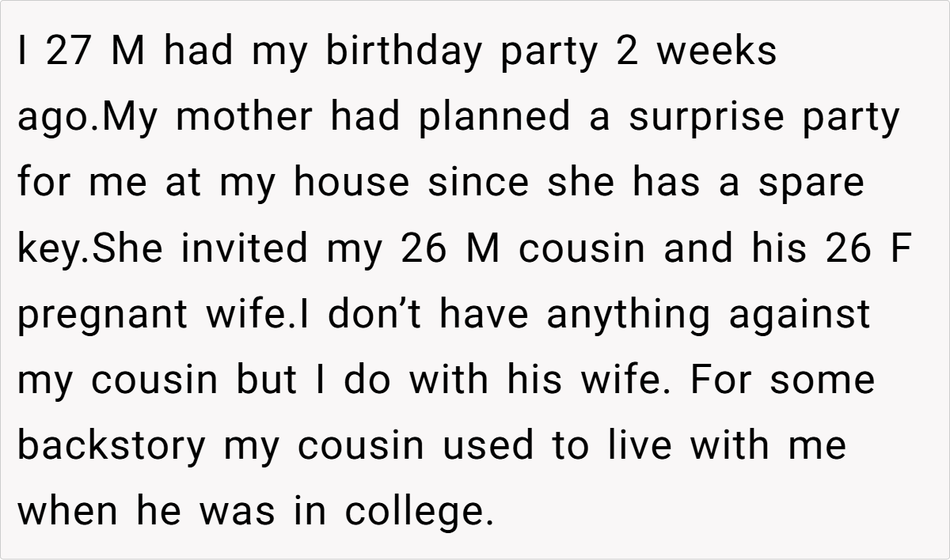Image resolution: width=950 pixels, height=560 pixels.
Task: Click the word "backstory"
Action: click(x=112, y=445)
